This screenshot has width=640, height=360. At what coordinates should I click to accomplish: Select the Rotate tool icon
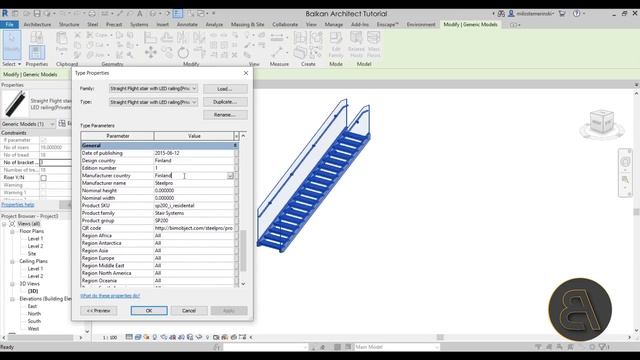[x=183, y=52]
